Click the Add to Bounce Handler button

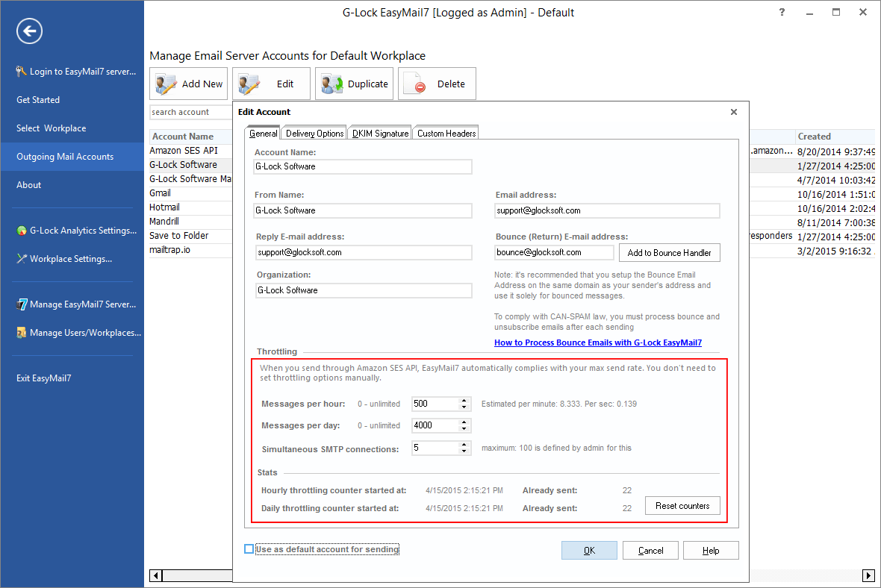pos(669,252)
